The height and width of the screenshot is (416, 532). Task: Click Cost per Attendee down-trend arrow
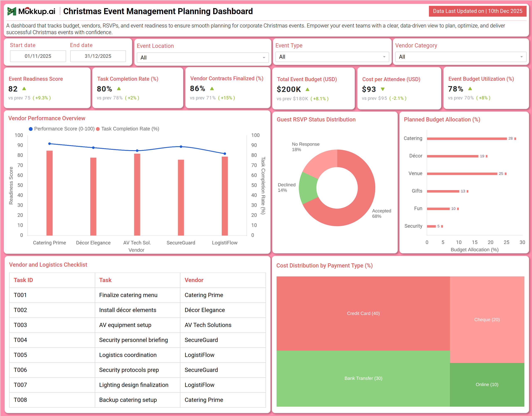pyautogui.click(x=383, y=89)
